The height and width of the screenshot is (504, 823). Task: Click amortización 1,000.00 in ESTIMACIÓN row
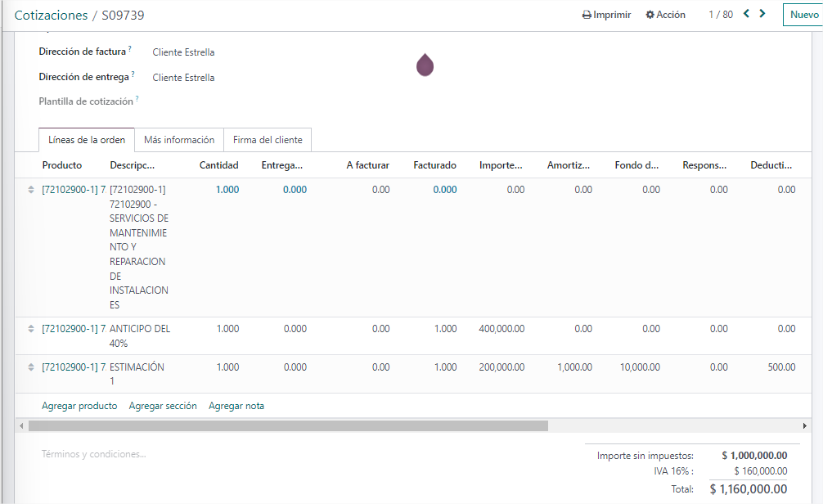click(575, 367)
